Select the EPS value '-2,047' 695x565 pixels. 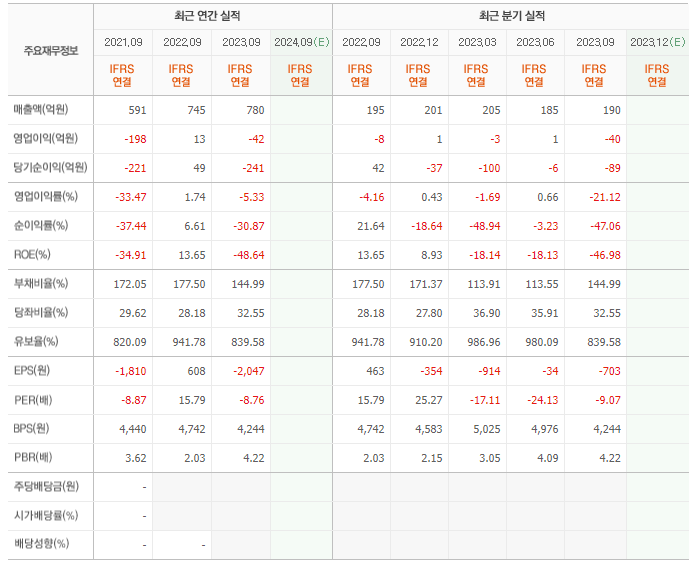(249, 371)
